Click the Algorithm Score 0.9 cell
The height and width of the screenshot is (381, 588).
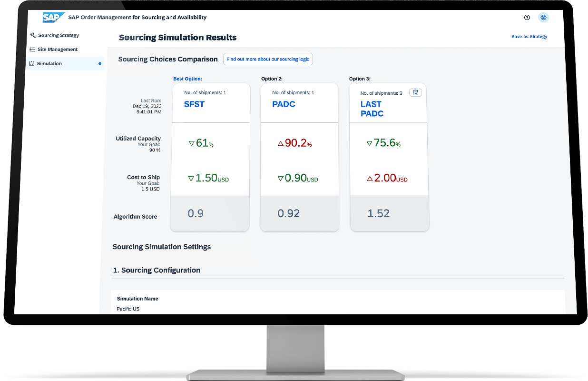(x=196, y=213)
